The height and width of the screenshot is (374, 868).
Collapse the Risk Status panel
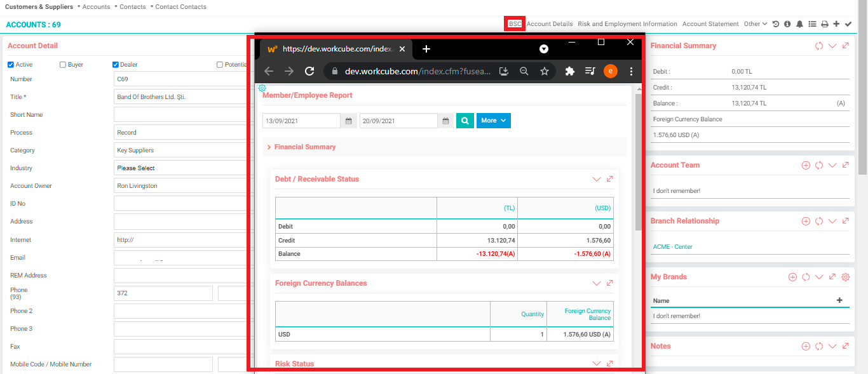coord(596,363)
